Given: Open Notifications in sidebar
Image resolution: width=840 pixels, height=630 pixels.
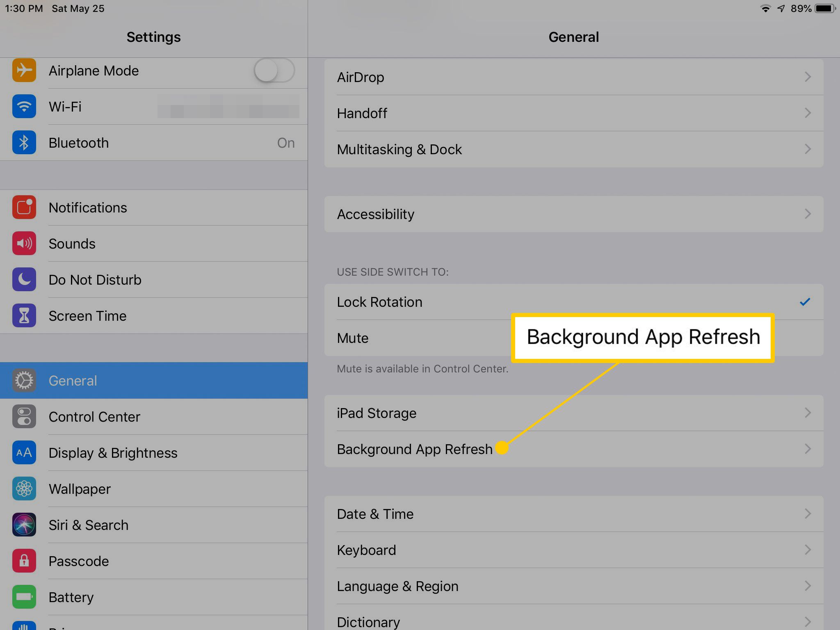Looking at the screenshot, I should coord(154,208).
